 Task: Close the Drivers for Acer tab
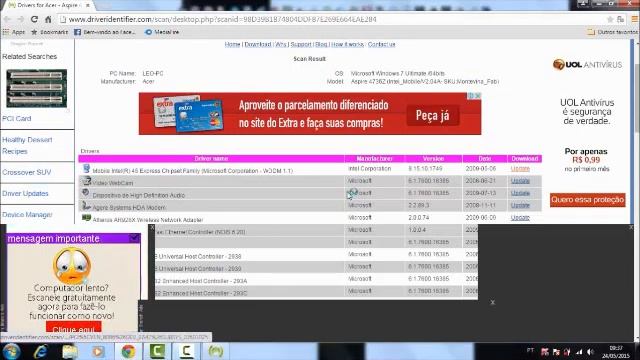point(87,5)
